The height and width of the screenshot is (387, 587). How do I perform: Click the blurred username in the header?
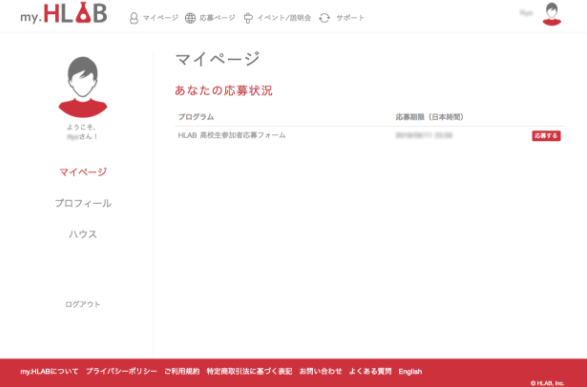(x=526, y=13)
